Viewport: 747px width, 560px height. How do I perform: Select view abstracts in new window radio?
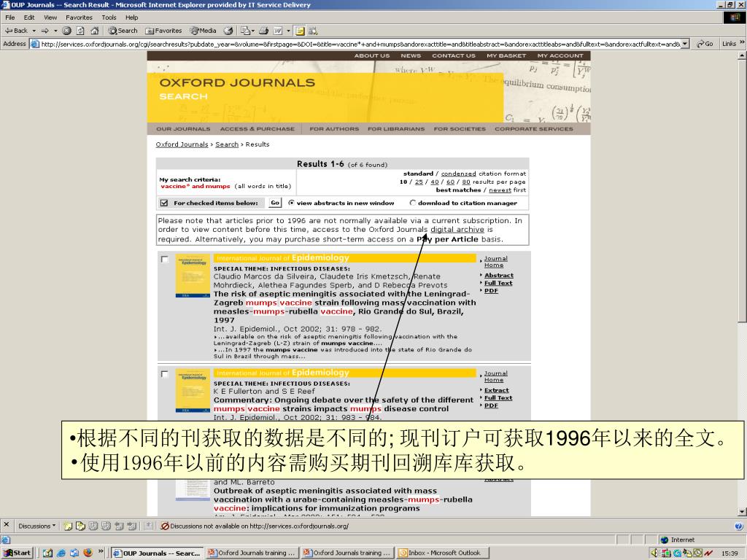click(x=292, y=203)
